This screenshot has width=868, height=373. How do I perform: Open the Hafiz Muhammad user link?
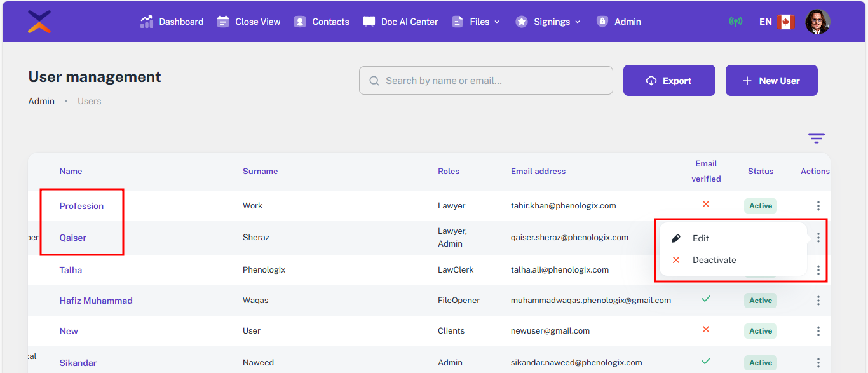[96, 301]
